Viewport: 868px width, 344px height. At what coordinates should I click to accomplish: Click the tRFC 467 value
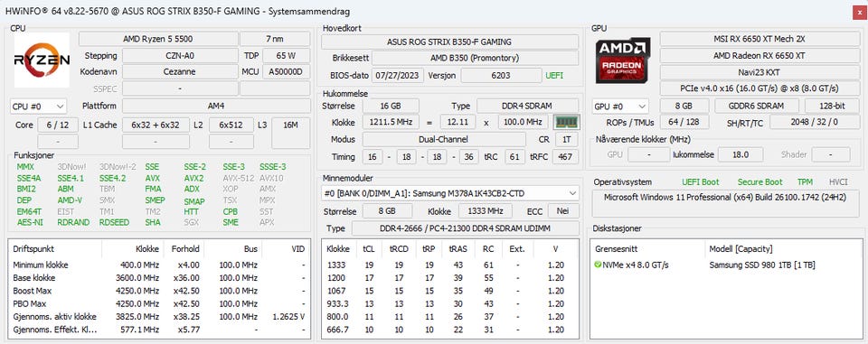565,157
